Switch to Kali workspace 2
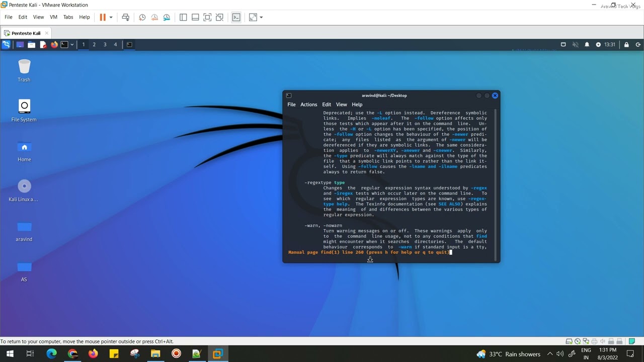 click(x=94, y=44)
